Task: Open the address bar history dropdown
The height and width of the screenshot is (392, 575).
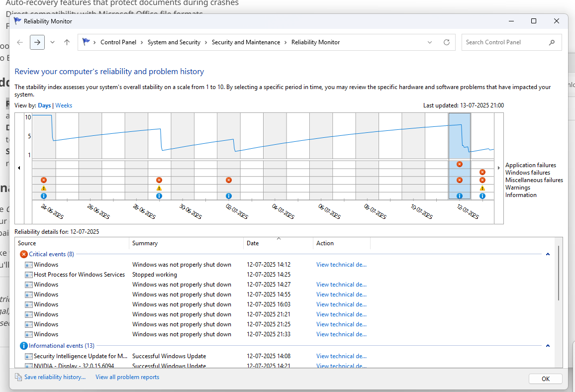Action: point(430,42)
